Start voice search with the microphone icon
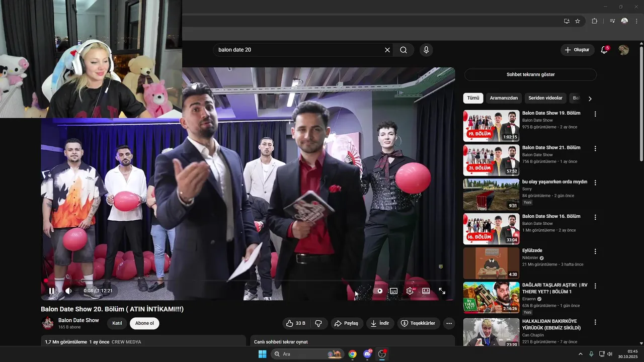The image size is (644, 362). [x=426, y=50]
